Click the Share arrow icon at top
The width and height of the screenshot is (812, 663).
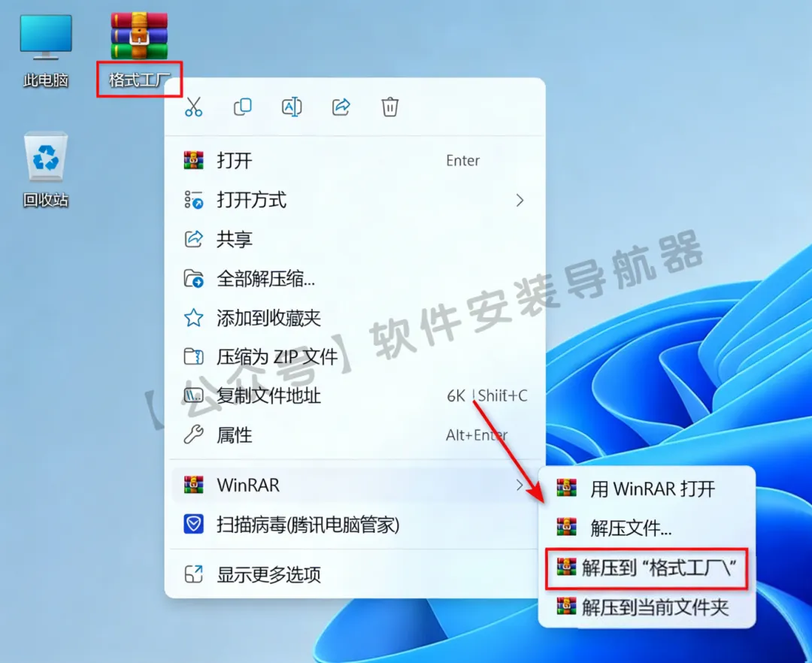pyautogui.click(x=341, y=107)
